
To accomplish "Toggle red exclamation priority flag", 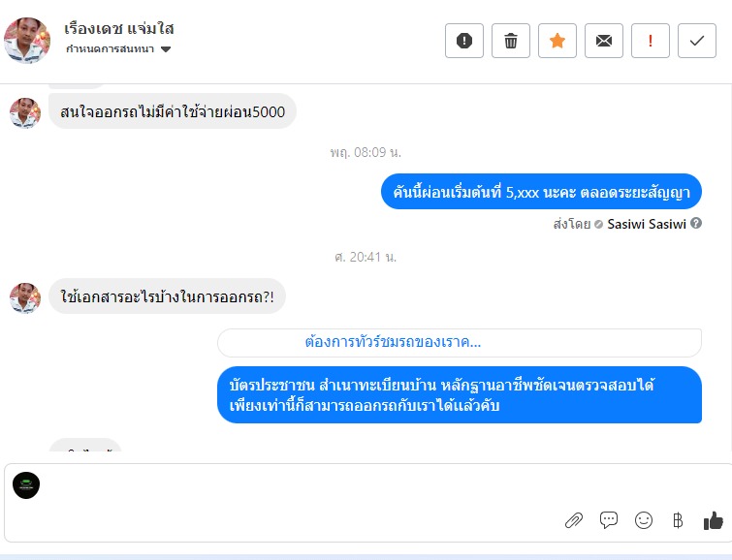I will pos(651,41).
